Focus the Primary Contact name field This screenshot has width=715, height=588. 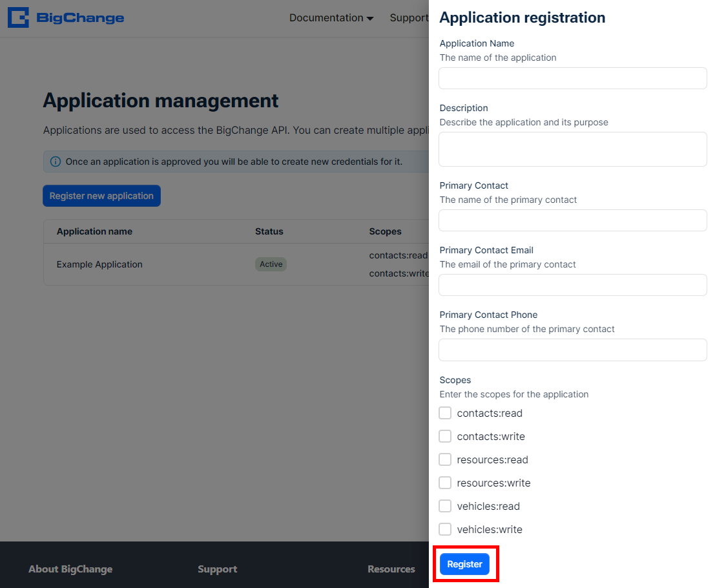tap(573, 220)
